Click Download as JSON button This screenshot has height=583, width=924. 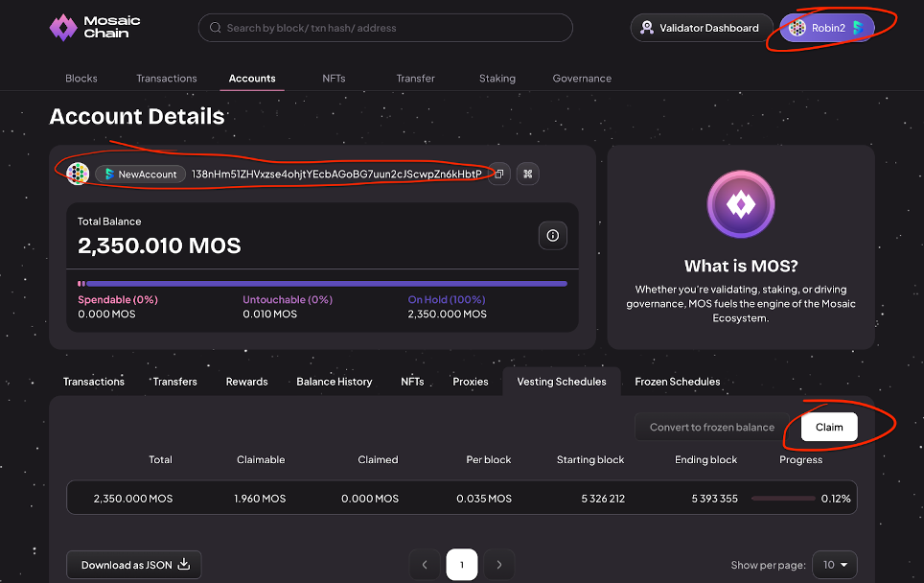(134, 565)
